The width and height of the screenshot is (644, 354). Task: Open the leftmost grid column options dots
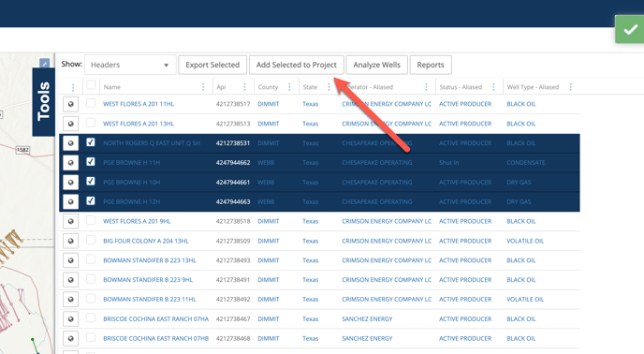[x=73, y=87]
